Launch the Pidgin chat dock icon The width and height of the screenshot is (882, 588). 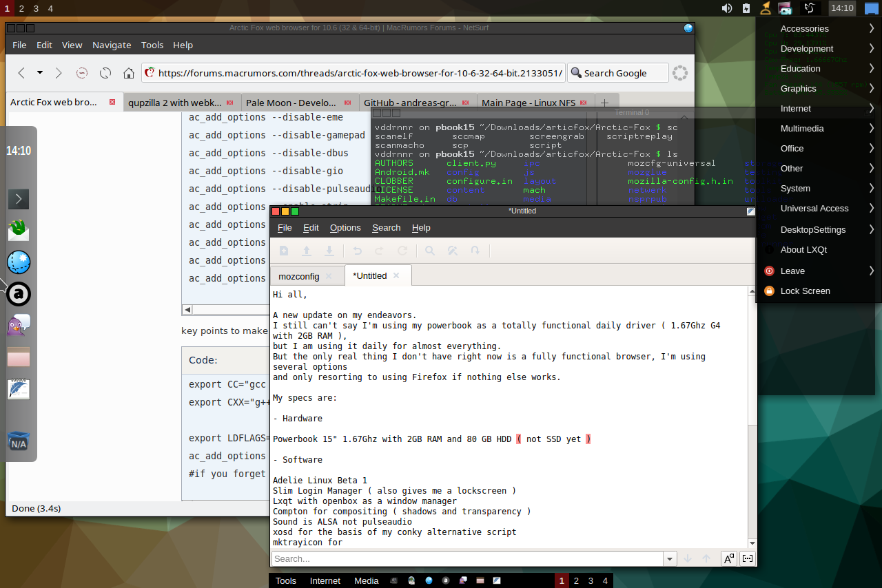[x=19, y=326]
